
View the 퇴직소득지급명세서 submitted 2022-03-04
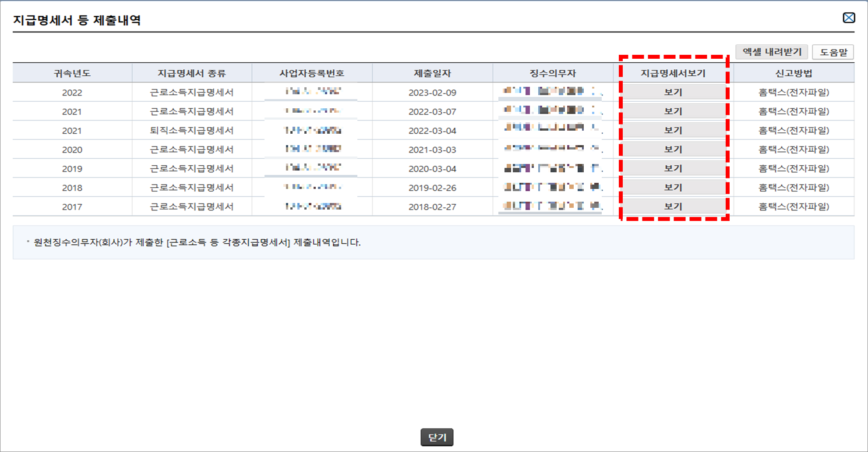[673, 130]
